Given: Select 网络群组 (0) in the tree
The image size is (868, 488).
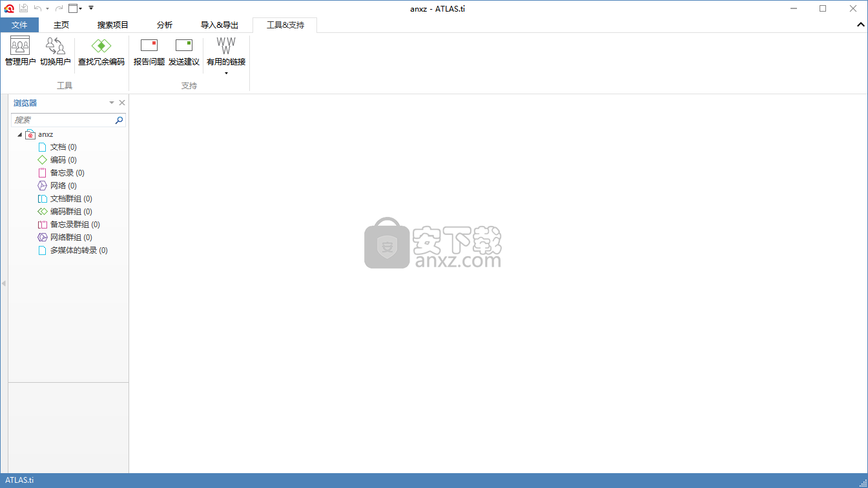Looking at the screenshot, I should coord(71,238).
